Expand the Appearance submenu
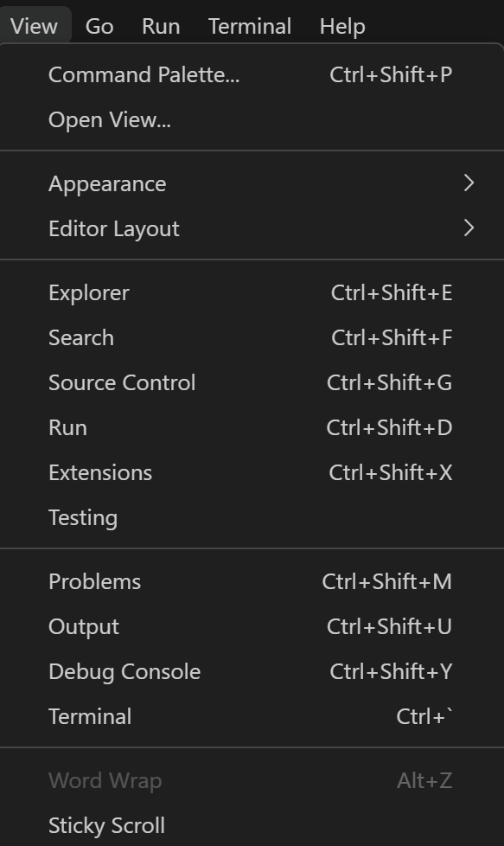Image resolution: width=504 pixels, height=846 pixels. [107, 183]
